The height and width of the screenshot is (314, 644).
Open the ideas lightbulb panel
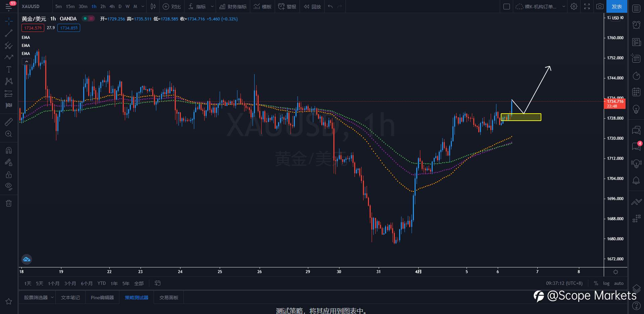click(x=636, y=109)
